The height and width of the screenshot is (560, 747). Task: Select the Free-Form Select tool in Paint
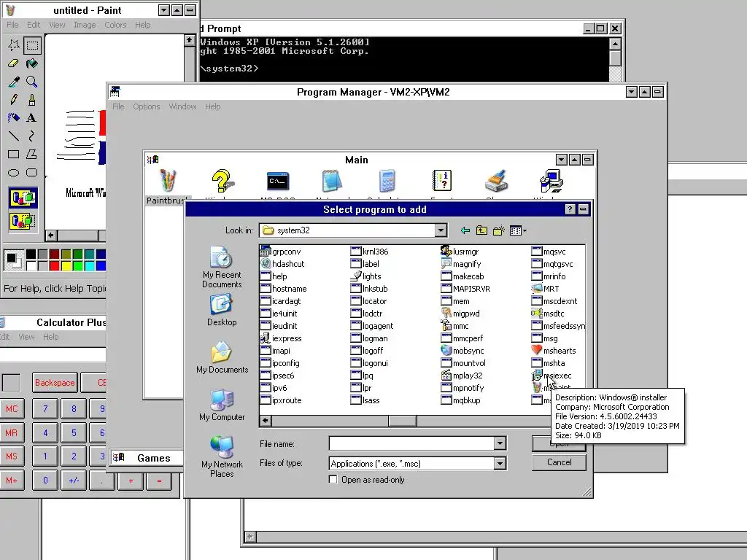14,45
